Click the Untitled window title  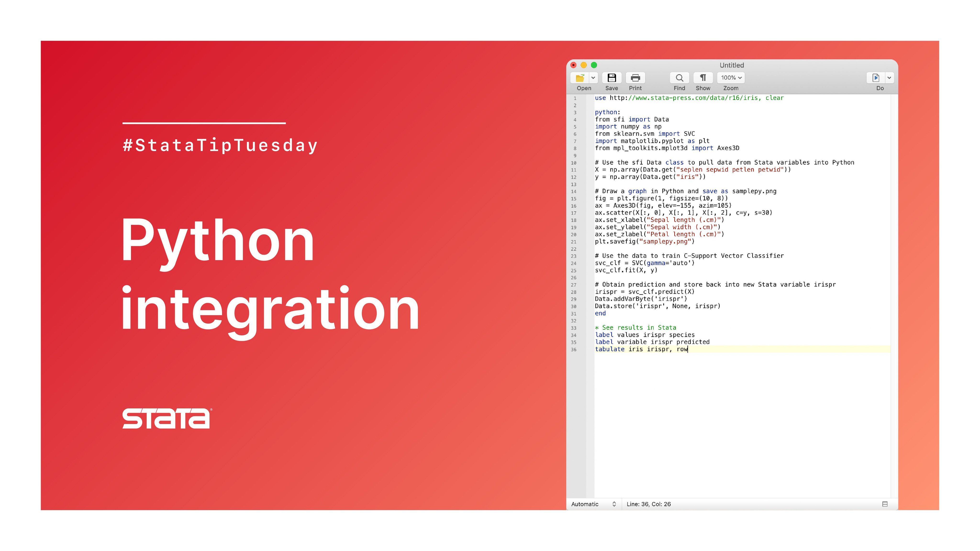[732, 65]
